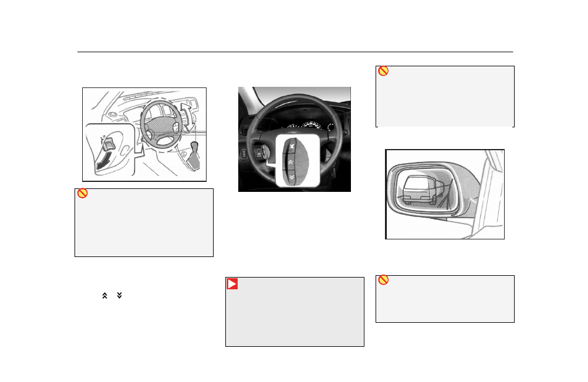Click the mute X button in steering photo inset
The width and height of the screenshot is (588, 382).
coord(292,146)
